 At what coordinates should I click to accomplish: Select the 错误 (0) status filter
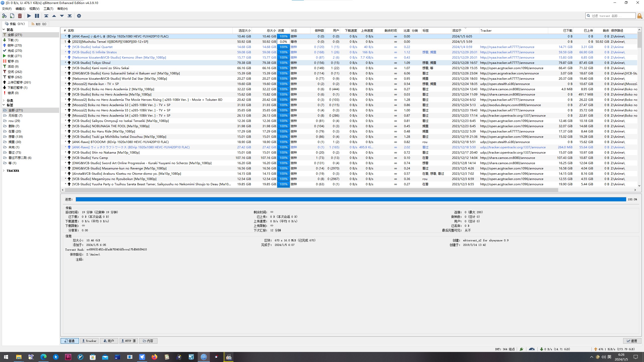[x=31, y=93]
